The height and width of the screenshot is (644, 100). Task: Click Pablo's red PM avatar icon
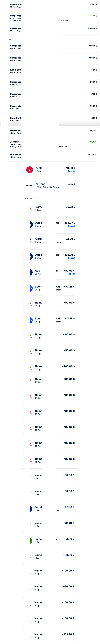tap(30, 170)
